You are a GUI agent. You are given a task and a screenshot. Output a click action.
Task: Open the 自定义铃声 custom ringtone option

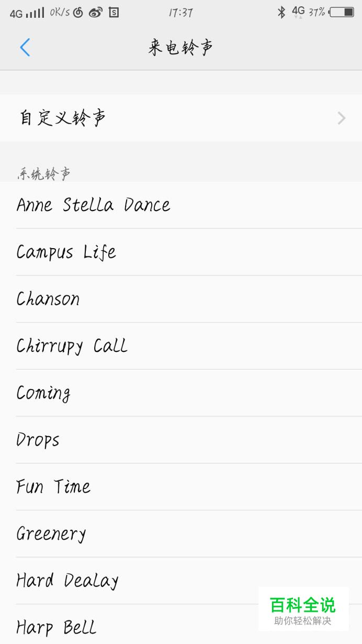pyautogui.click(x=63, y=118)
